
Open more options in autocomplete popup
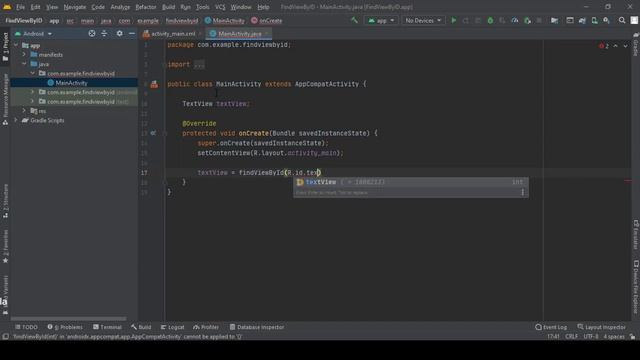tap(522, 192)
